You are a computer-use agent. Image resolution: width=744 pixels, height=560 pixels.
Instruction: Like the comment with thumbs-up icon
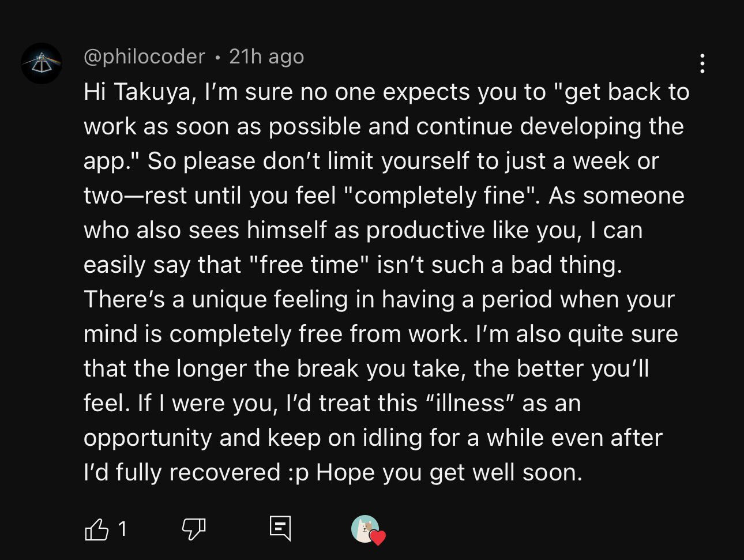click(x=96, y=529)
